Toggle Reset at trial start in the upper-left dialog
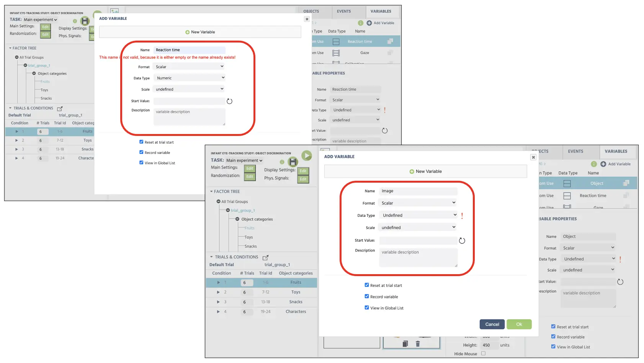Screen dimensions: 644x363 (141, 142)
